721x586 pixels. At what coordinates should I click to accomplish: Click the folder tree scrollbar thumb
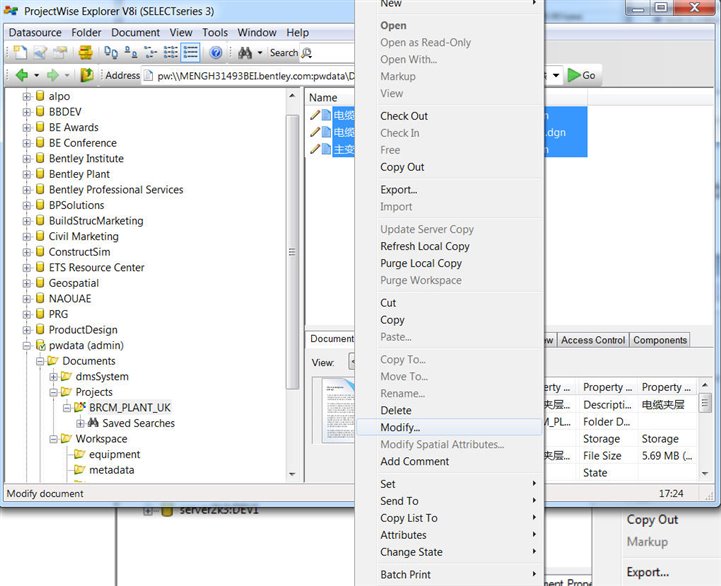click(x=292, y=252)
